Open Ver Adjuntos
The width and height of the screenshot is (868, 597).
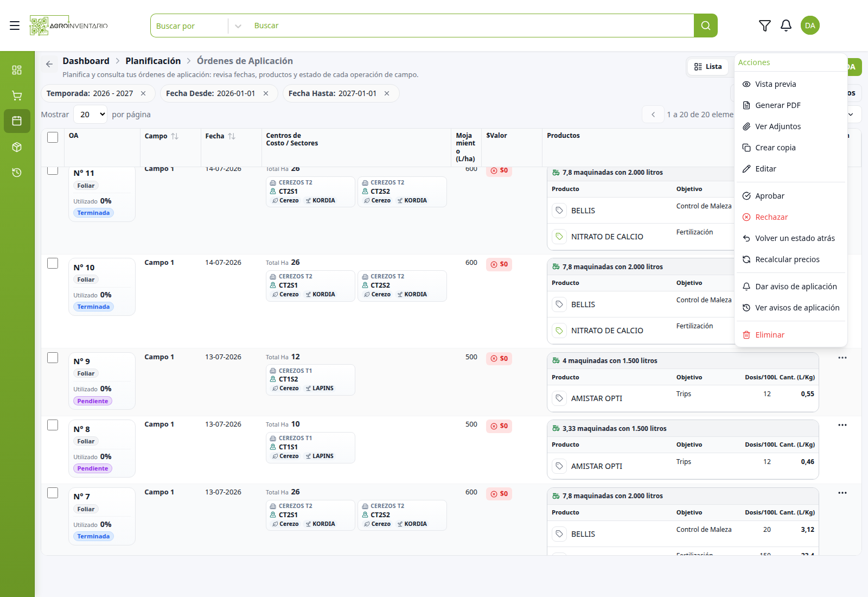[791, 126]
